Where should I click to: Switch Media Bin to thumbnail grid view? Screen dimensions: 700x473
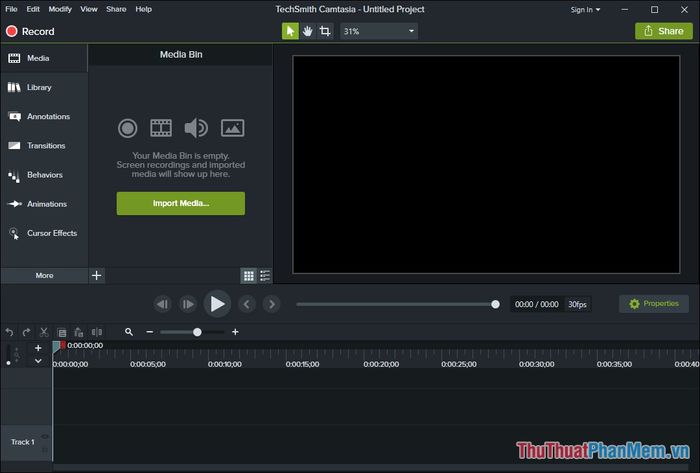coord(249,276)
